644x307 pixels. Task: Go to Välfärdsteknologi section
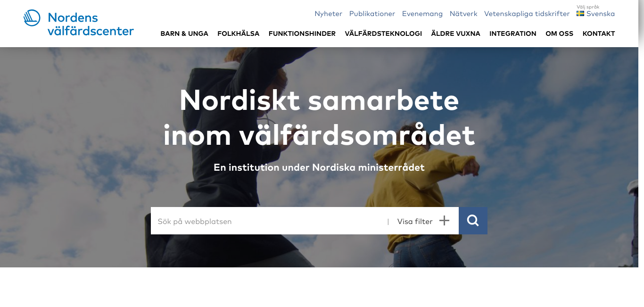click(383, 33)
